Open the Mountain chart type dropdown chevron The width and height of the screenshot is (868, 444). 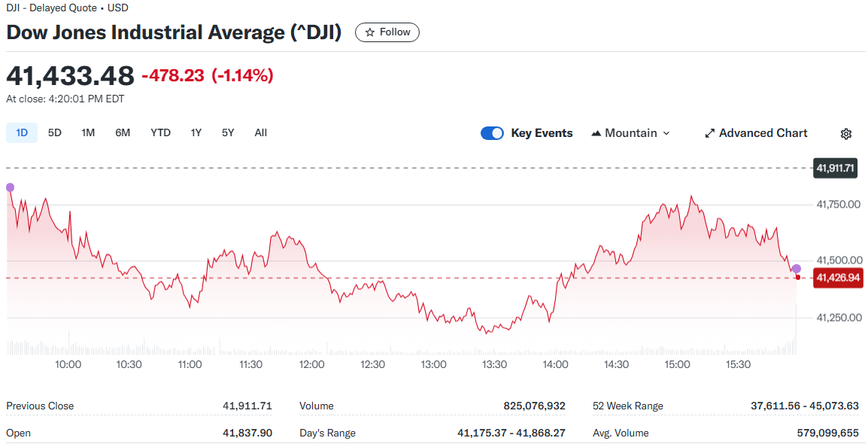click(666, 133)
